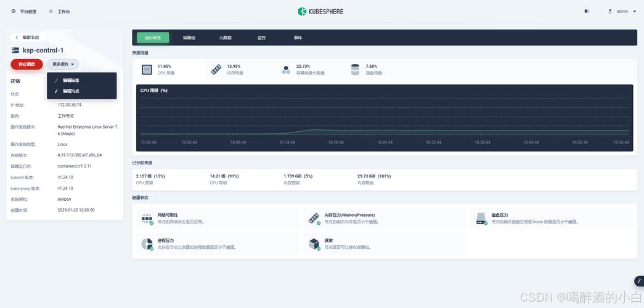Click the max pod count hexagons icon

pyautogui.click(x=286, y=70)
